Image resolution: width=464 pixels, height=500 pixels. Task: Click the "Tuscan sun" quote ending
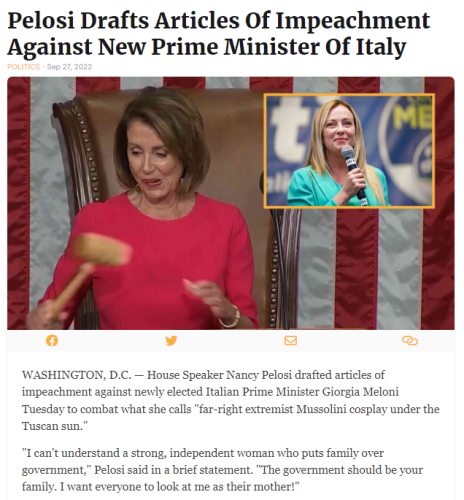coord(55,426)
